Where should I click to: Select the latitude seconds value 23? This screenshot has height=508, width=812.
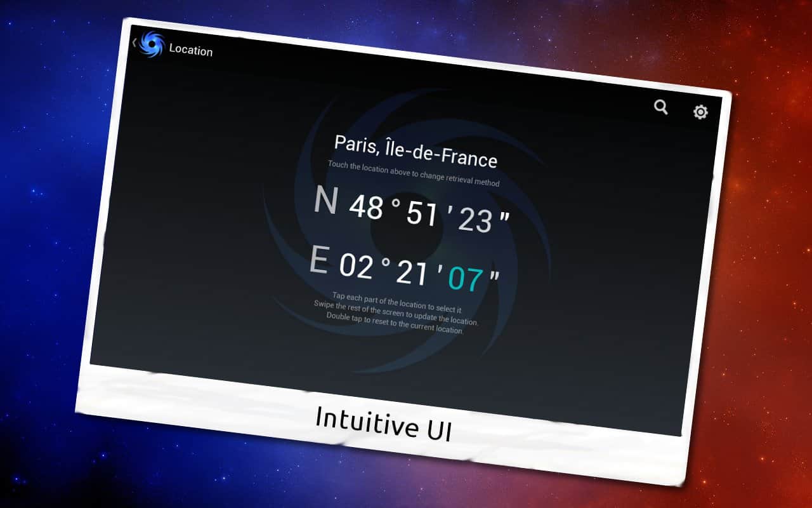point(475,220)
